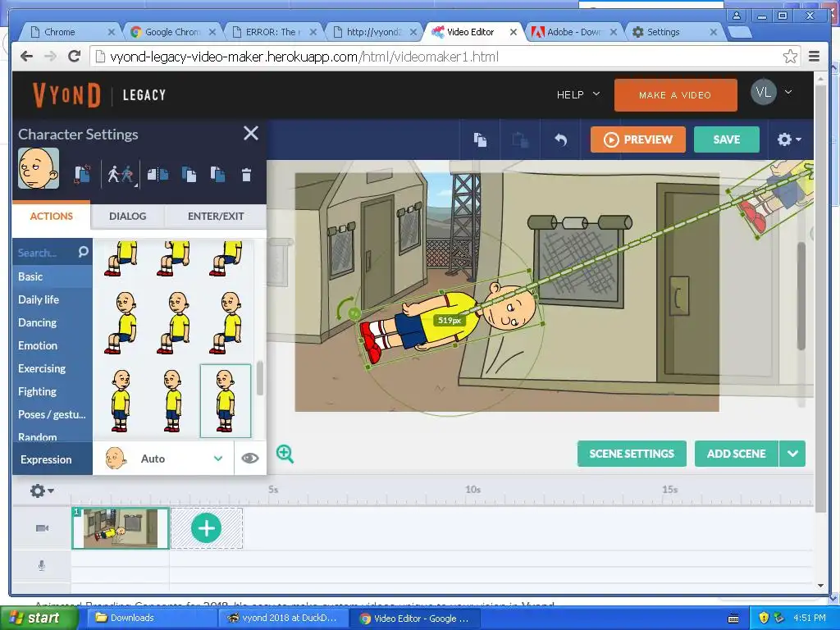Choose the first standing pose thumbnail in bottom row

(121, 400)
